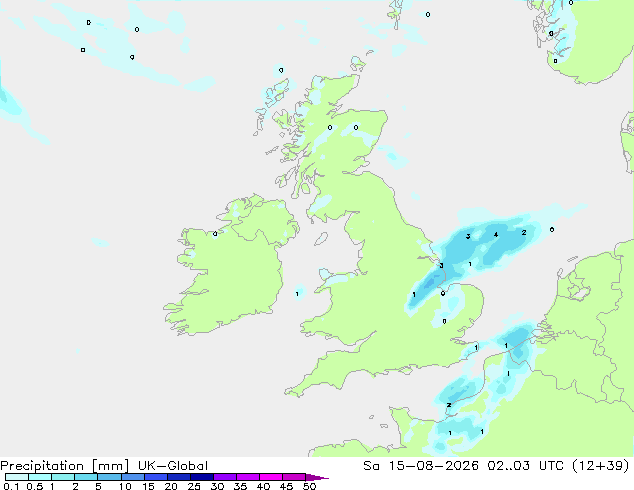Click the legend arrow tip beyond 50 mm

tap(317, 477)
